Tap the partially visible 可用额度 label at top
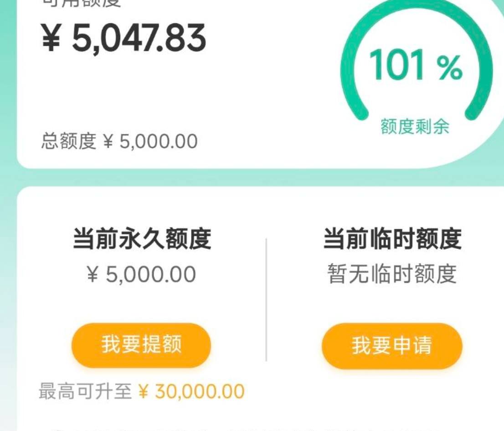Screen dimensions: 504x431 [x=81, y=3]
